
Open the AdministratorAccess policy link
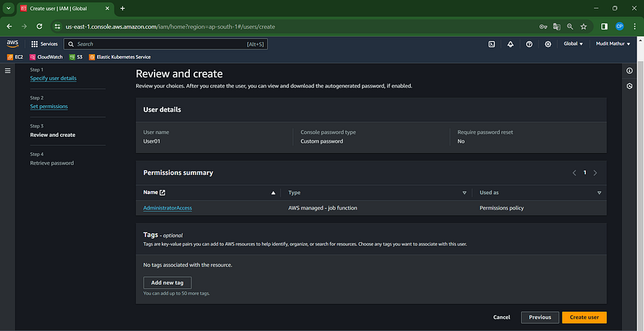coord(168,208)
